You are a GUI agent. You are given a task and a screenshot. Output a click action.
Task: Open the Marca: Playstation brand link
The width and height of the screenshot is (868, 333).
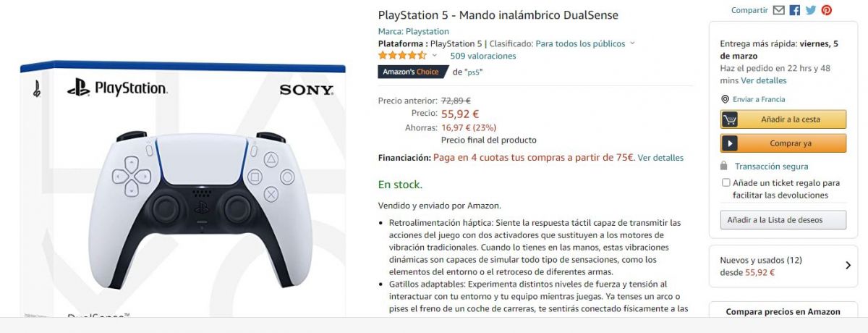point(414,31)
